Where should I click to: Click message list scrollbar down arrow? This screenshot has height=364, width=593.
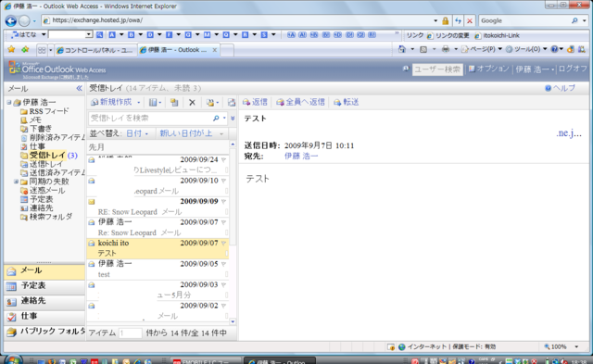point(233,321)
